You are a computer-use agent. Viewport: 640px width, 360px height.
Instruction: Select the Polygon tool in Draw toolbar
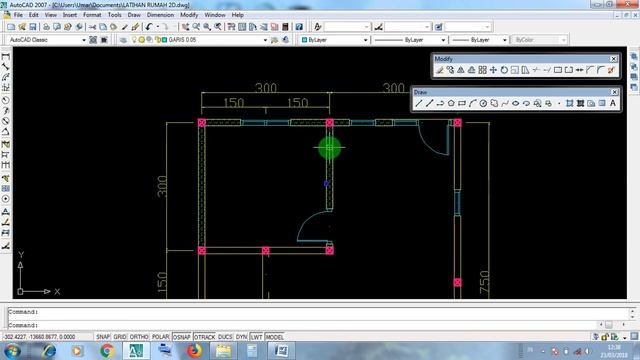coord(451,104)
